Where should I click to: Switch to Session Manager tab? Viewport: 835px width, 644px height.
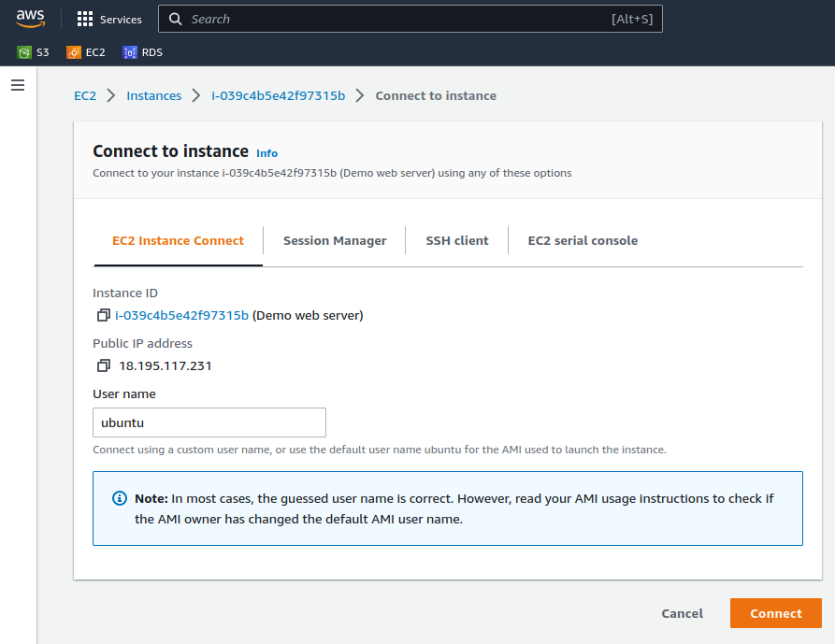tap(335, 240)
